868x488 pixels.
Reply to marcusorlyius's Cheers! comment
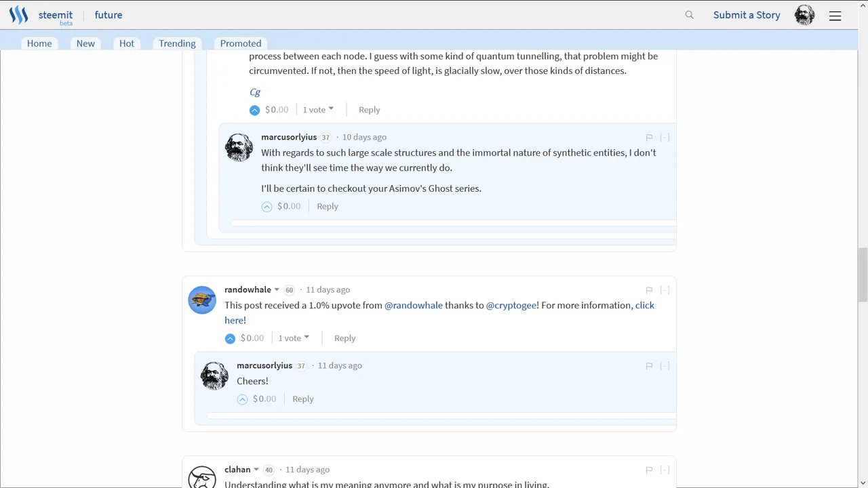(x=303, y=399)
